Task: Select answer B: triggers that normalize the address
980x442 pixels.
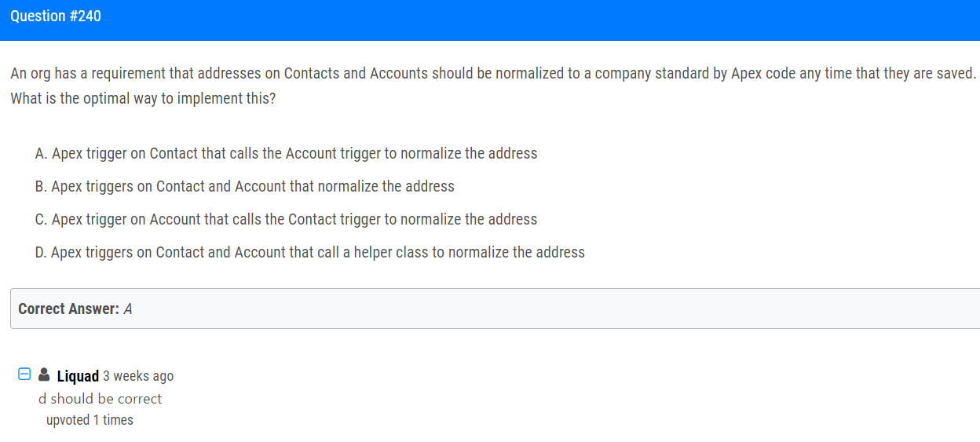Action: coord(244,186)
